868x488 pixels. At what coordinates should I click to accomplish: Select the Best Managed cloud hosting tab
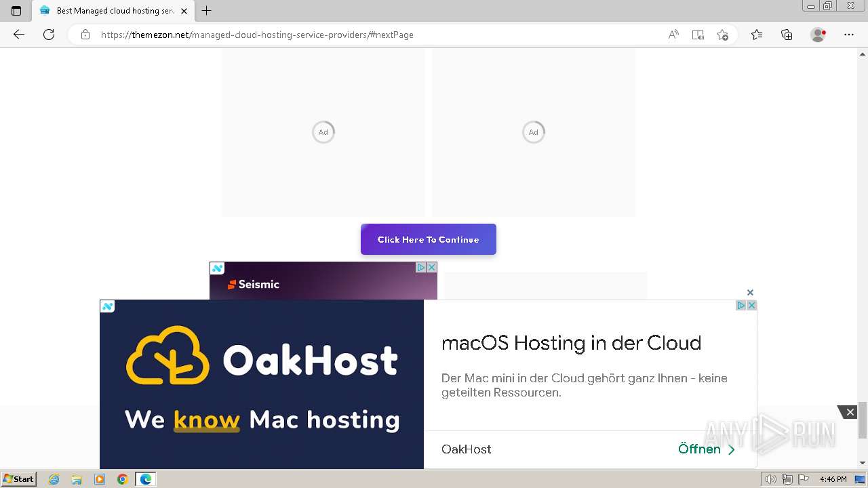click(x=113, y=11)
